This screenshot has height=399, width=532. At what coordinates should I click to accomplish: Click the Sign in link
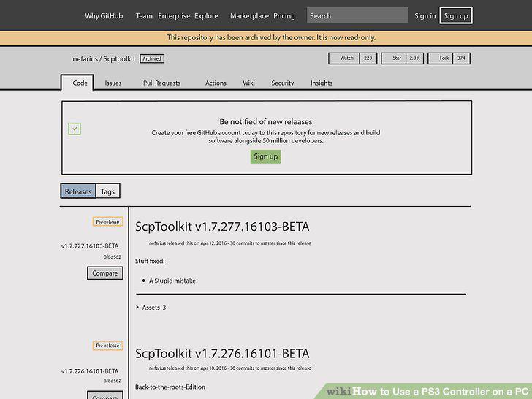[x=425, y=16]
